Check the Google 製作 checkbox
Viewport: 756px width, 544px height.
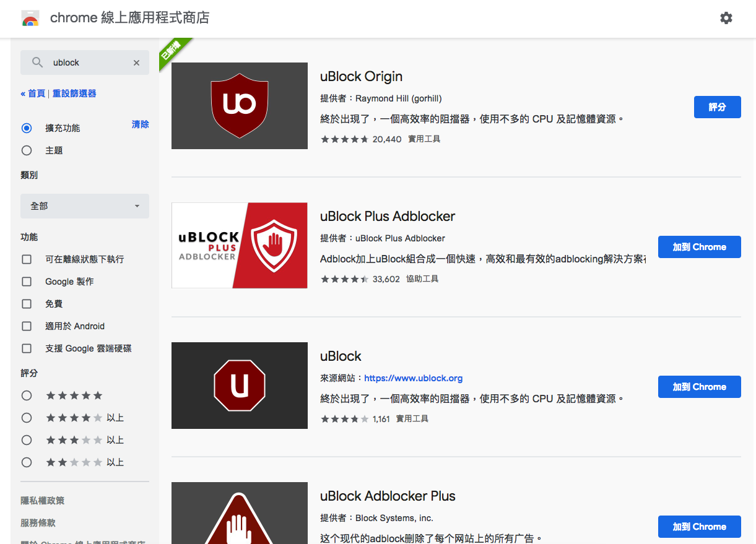[x=27, y=282]
